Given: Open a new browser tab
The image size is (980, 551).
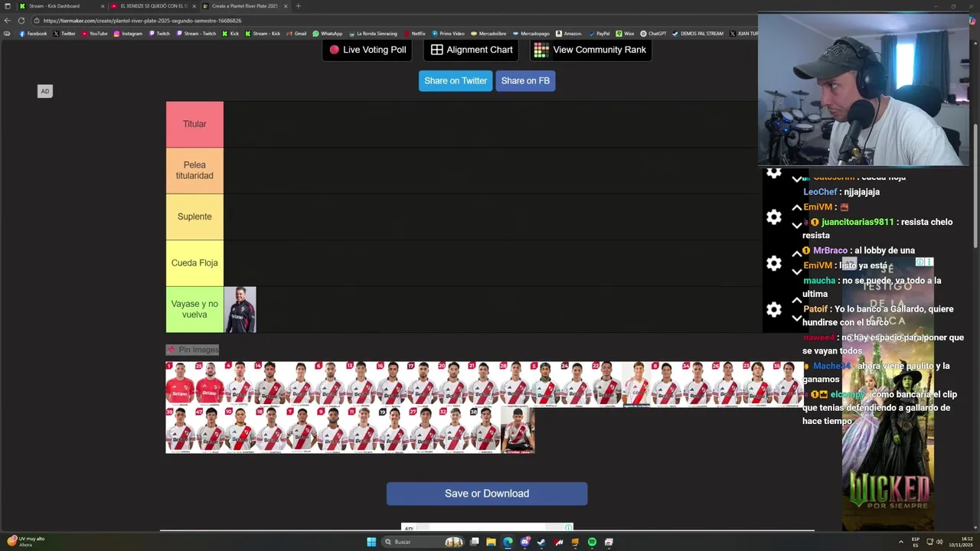Looking at the screenshot, I should (x=298, y=6).
